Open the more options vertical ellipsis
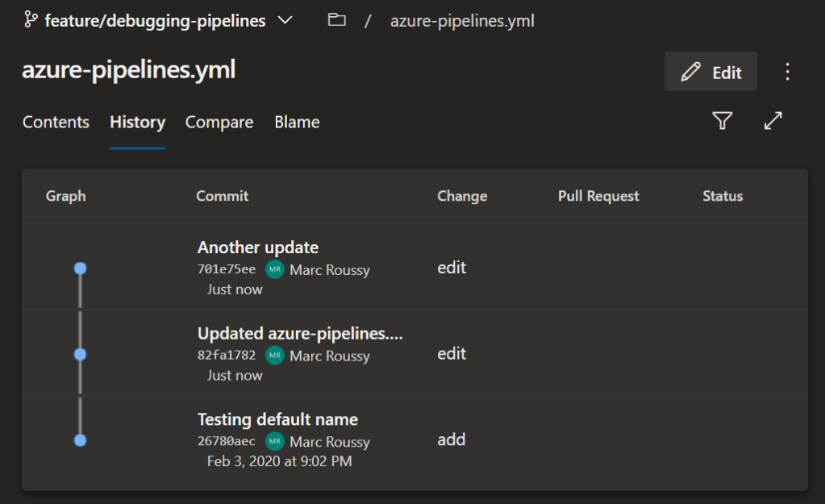The width and height of the screenshot is (825, 504). 788,72
